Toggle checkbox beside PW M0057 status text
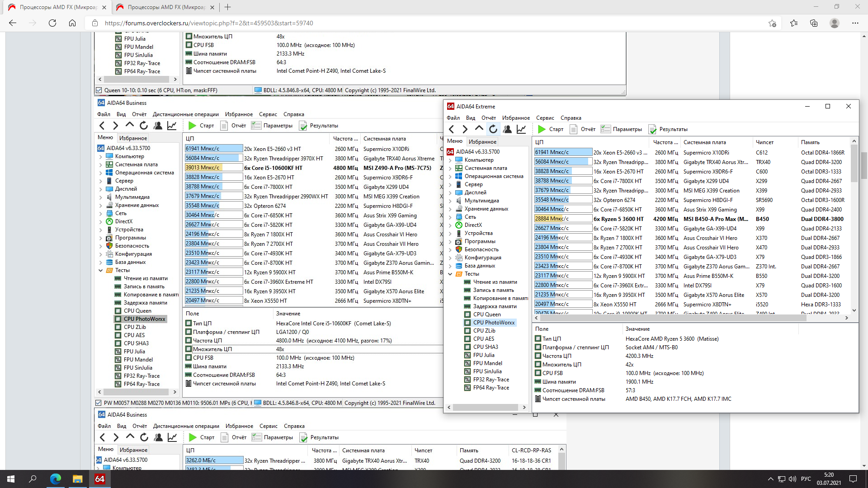Screen dimensions: 868x488 (99, 403)
